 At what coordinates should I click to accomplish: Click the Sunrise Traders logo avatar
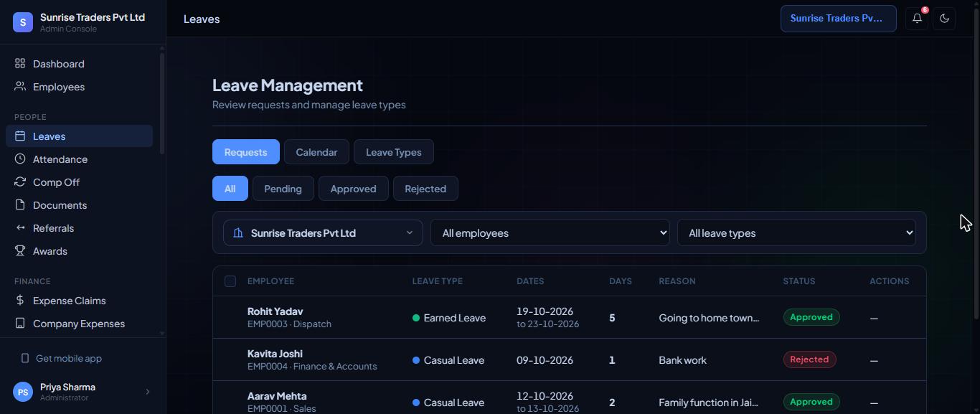[23, 22]
